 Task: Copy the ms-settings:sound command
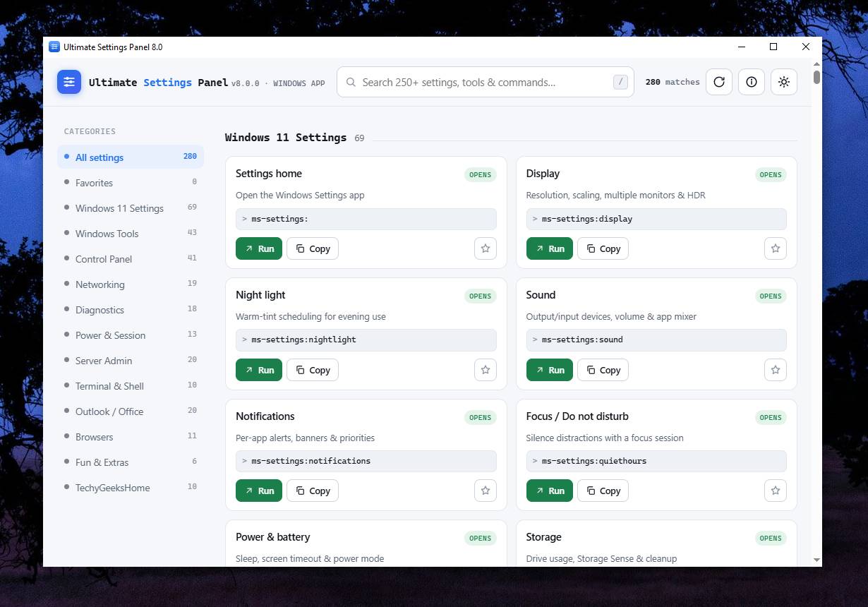click(603, 370)
